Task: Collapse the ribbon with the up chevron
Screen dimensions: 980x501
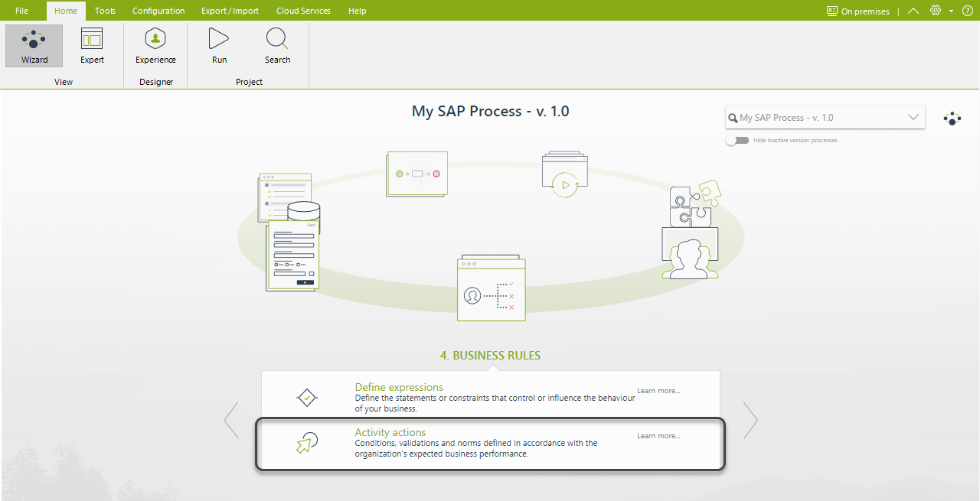Action: click(913, 11)
